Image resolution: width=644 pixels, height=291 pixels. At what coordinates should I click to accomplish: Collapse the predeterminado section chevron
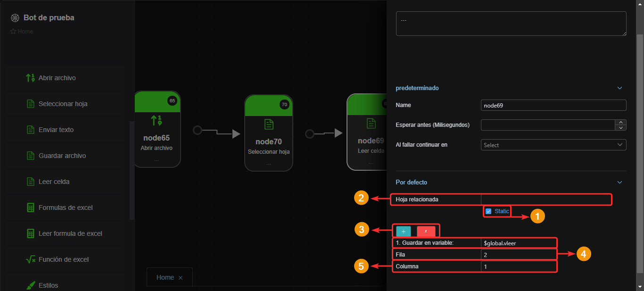(x=620, y=88)
